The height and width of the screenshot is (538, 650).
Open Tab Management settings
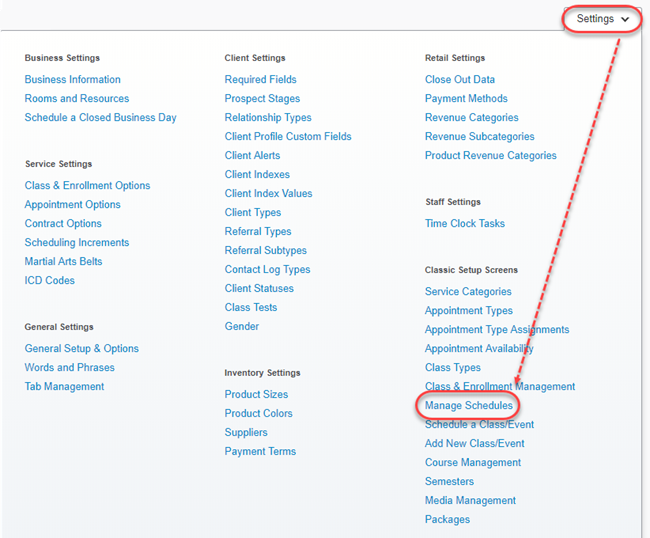click(x=64, y=387)
